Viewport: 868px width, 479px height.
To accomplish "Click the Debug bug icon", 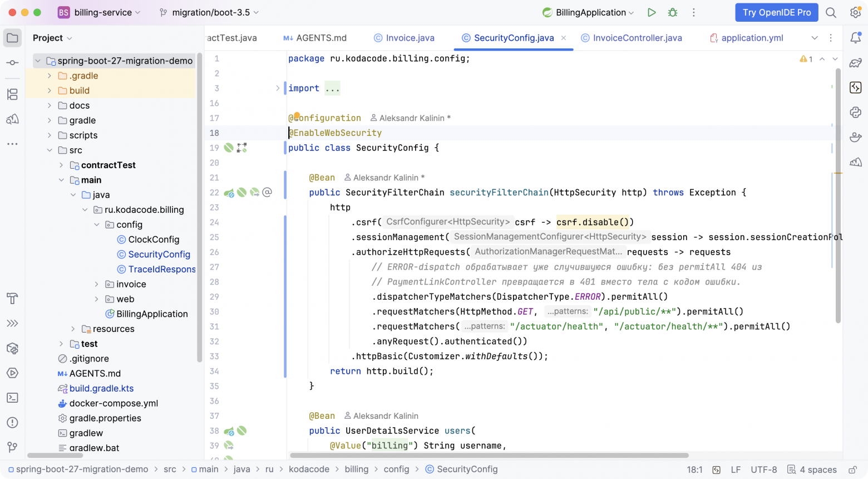I will (673, 12).
